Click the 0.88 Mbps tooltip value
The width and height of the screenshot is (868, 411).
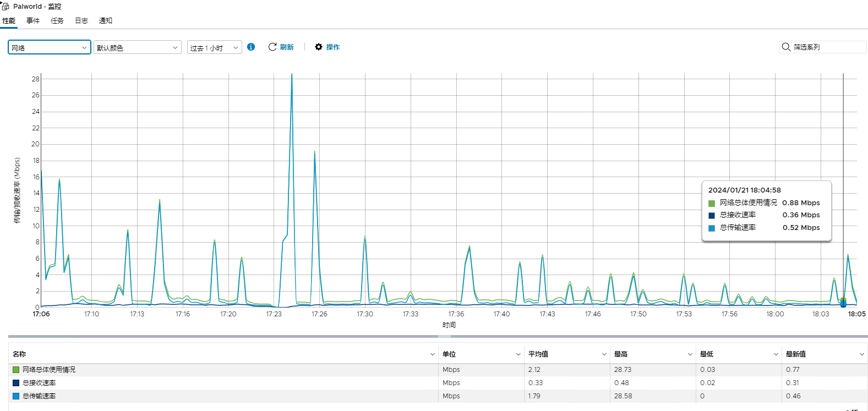click(801, 203)
